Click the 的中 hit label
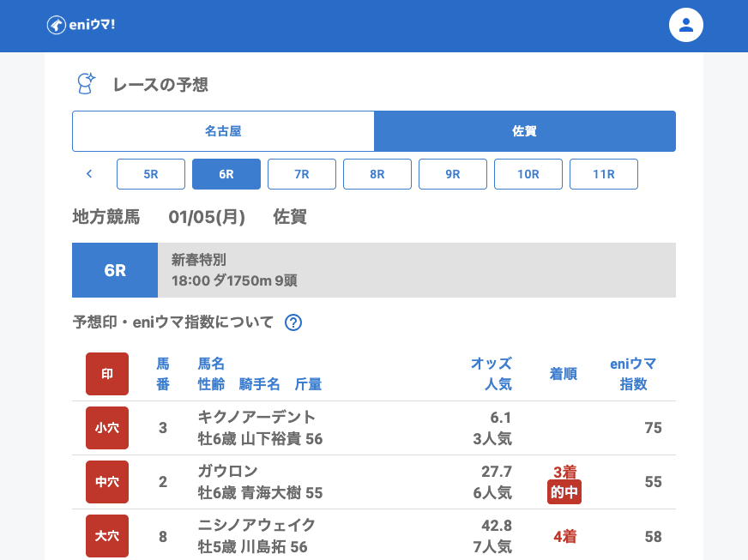 coord(564,492)
